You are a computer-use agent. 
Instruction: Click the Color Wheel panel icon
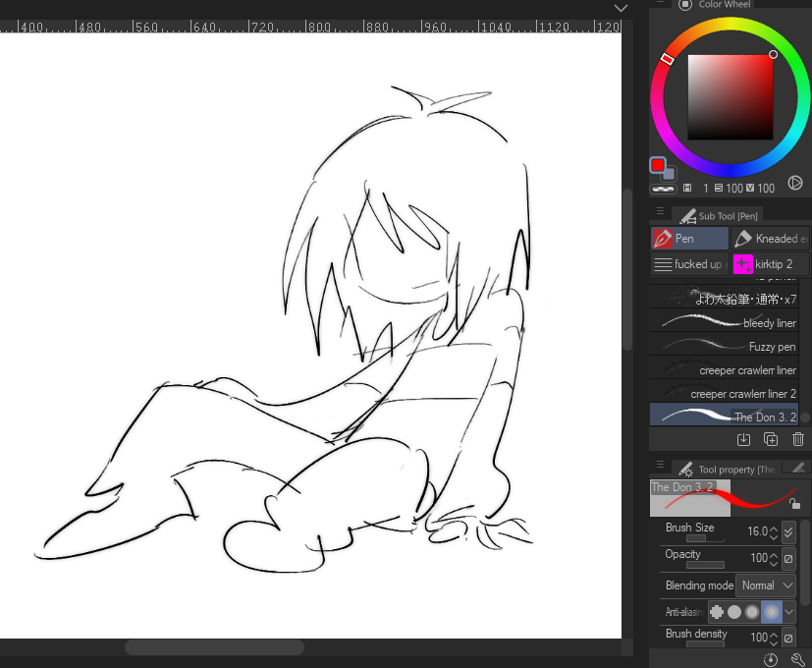click(685, 5)
